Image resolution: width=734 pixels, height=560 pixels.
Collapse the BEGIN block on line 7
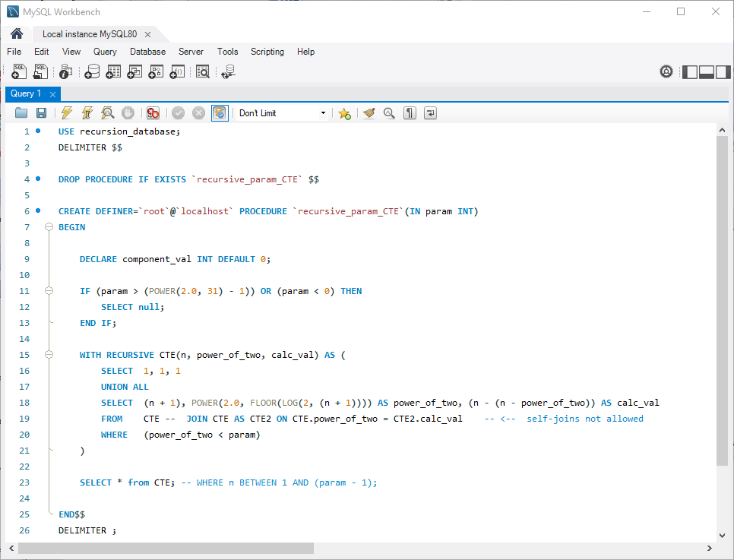coord(49,226)
